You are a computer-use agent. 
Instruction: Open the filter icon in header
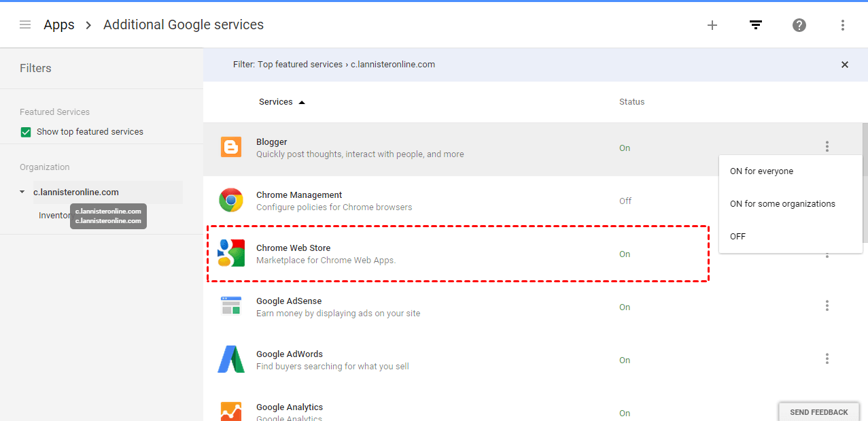(756, 25)
